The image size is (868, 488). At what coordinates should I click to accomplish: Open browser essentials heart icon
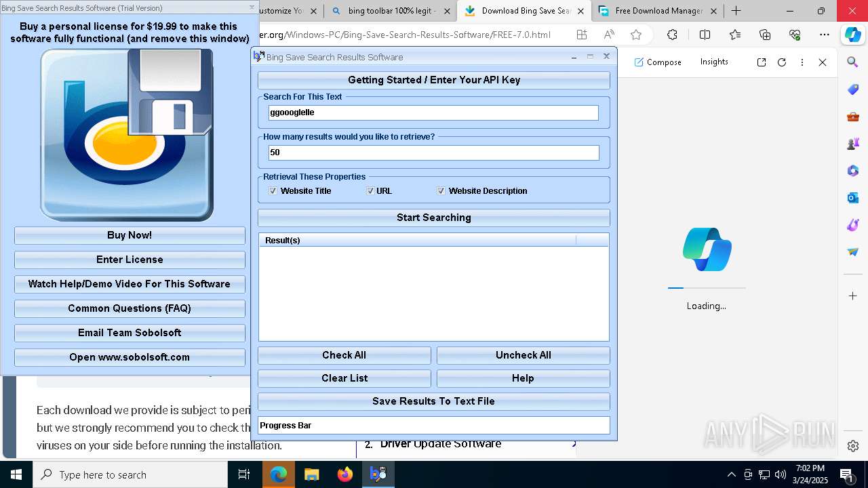[795, 35]
